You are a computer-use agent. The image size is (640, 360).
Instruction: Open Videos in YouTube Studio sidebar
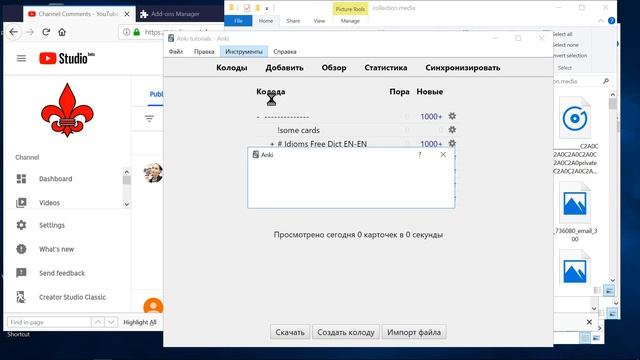pyautogui.click(x=49, y=203)
